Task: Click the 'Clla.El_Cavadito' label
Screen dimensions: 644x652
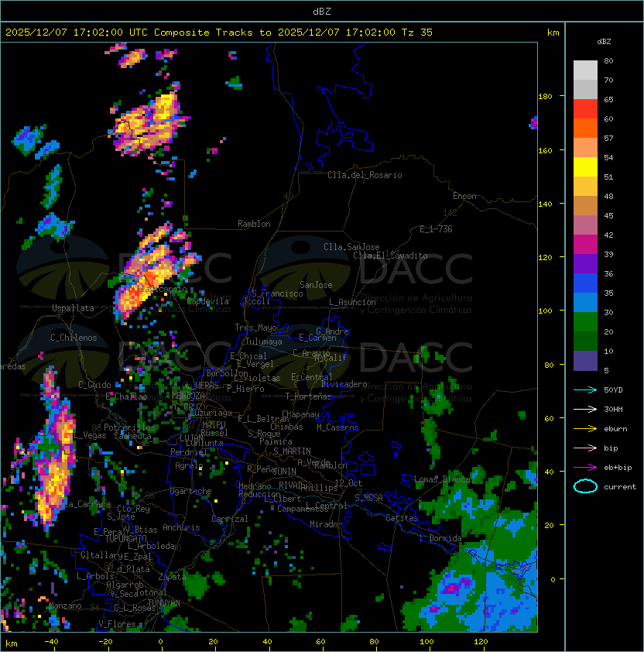Action: point(390,256)
